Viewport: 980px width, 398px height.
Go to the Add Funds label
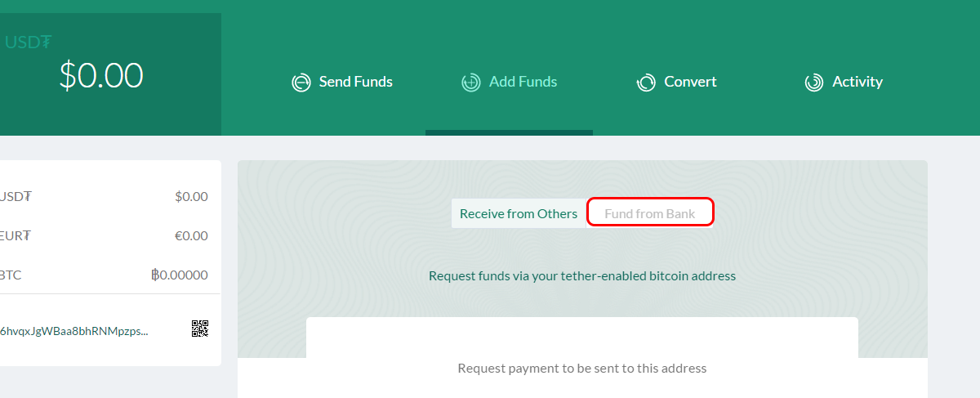tap(523, 82)
